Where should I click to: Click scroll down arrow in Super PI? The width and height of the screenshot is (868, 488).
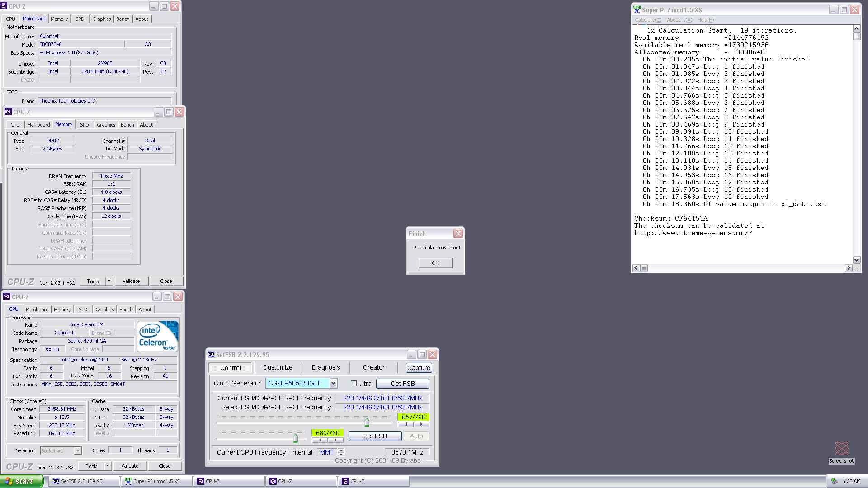856,260
